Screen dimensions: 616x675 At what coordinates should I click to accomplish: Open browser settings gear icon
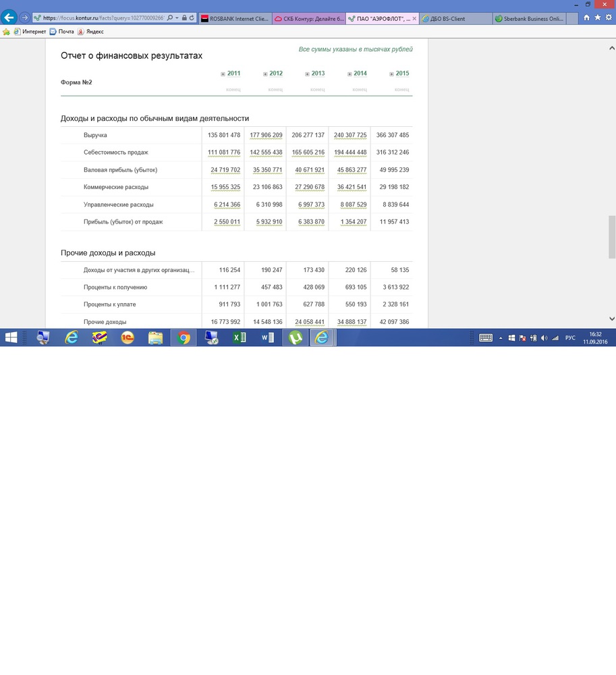tap(609, 18)
